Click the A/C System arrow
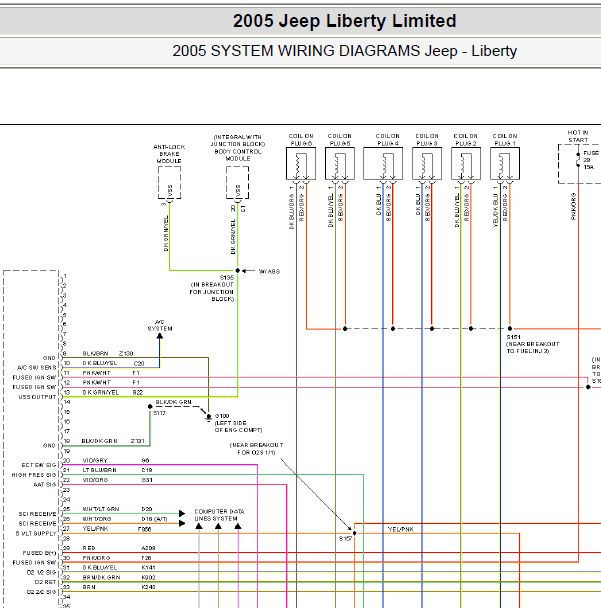Screen dimensions: 601x608 [160, 336]
